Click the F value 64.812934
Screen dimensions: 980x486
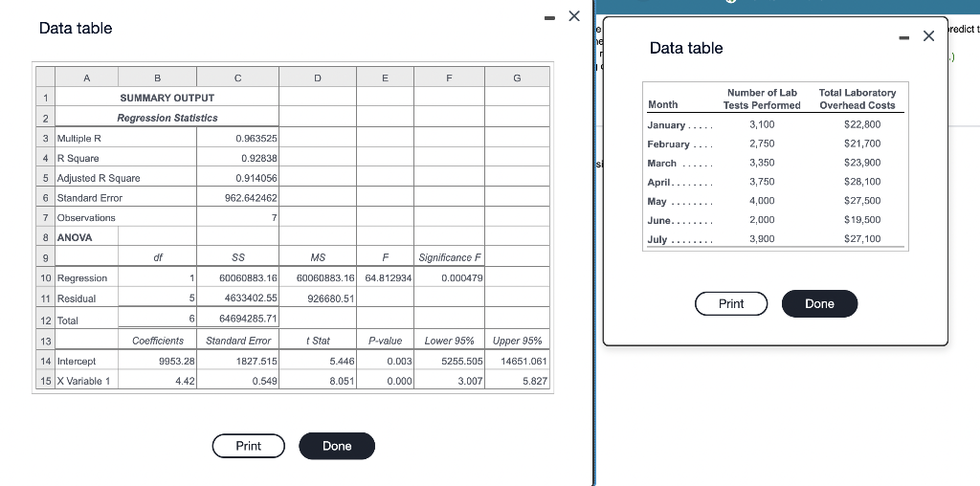point(389,278)
